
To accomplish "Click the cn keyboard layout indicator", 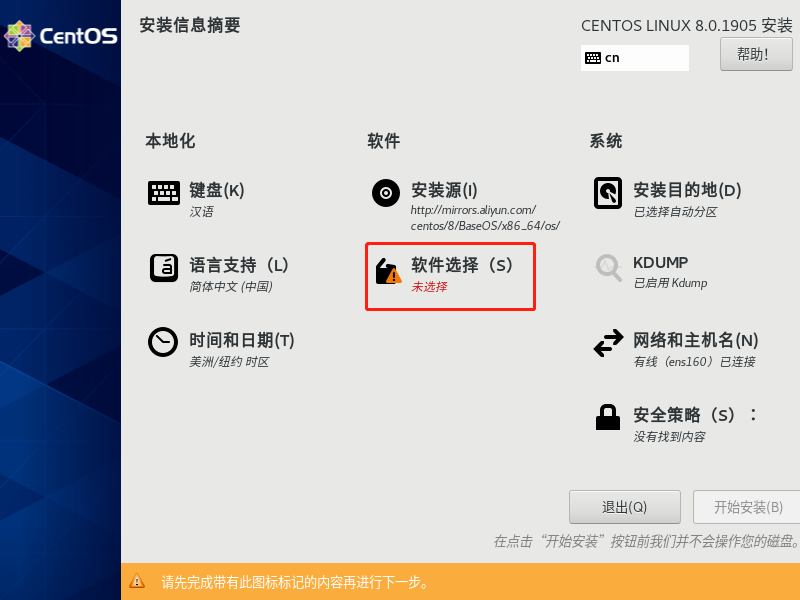I will [635, 58].
